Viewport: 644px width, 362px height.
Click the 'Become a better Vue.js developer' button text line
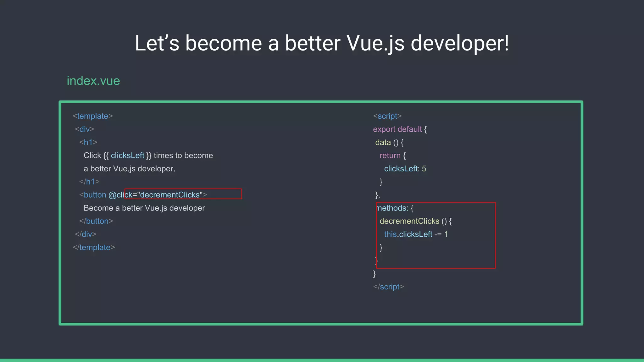point(144,208)
